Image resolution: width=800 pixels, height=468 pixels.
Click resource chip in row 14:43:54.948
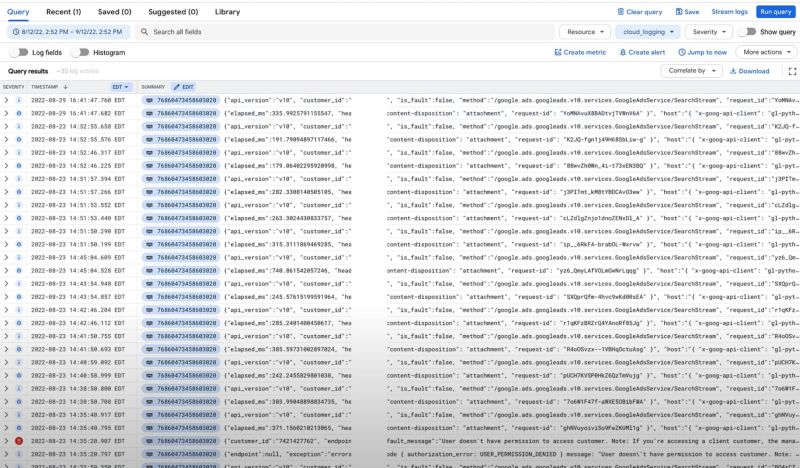tap(181, 284)
